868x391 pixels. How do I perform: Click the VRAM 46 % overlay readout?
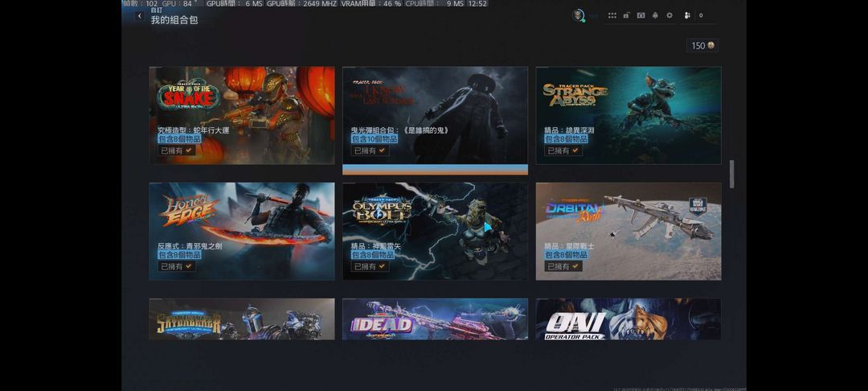pos(371,3)
